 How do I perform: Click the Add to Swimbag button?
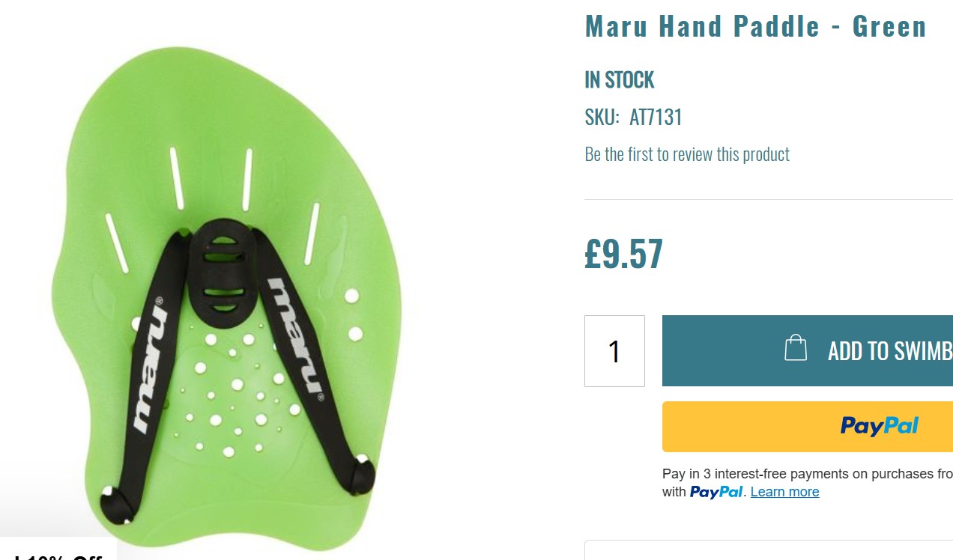[x=808, y=350]
